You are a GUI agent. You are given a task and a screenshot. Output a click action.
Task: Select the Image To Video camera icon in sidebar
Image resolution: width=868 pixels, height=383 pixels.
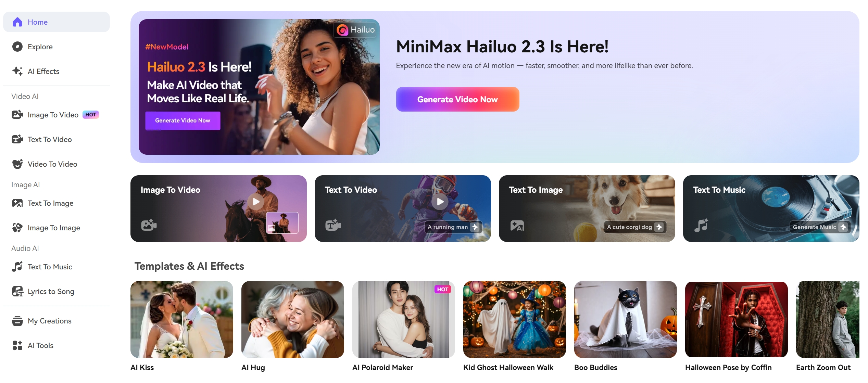tap(17, 115)
